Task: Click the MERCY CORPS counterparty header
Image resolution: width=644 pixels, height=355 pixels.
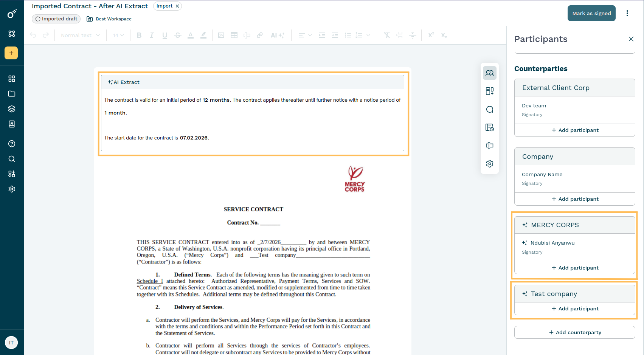Action: [575, 225]
